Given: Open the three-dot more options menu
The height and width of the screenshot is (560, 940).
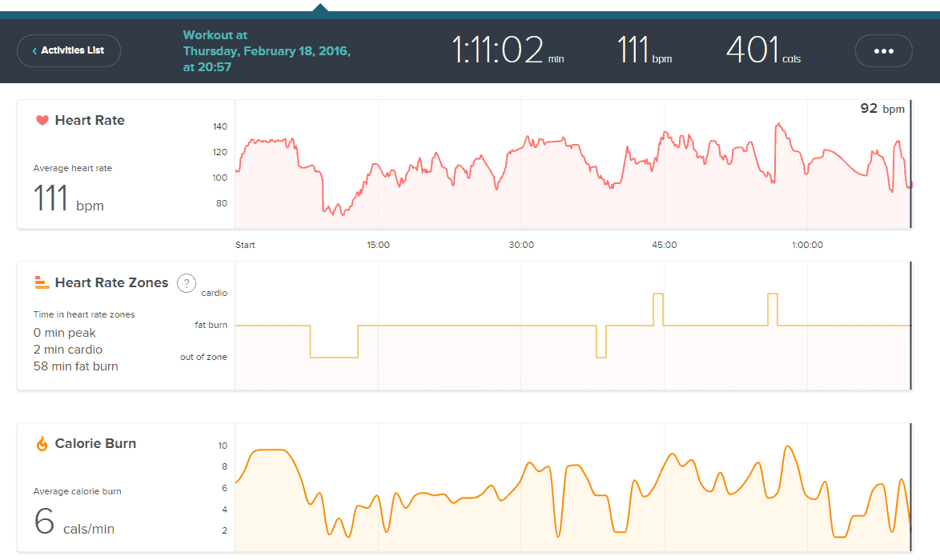Looking at the screenshot, I should [x=883, y=50].
